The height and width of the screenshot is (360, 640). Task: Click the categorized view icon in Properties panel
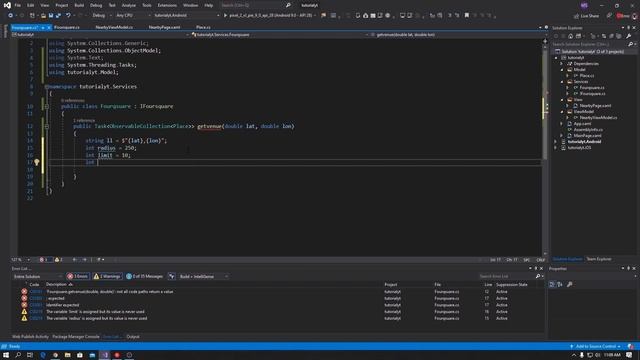(552, 284)
